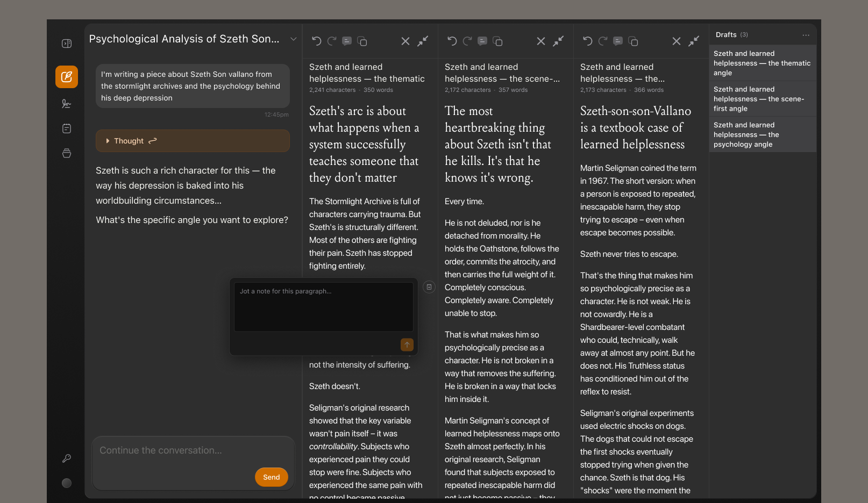
Task: Click heading 'Szeth's arc is about what happens'
Action: (364, 144)
